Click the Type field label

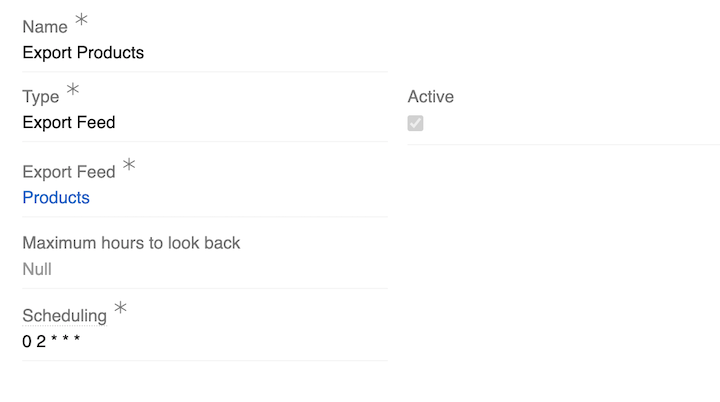(x=41, y=98)
